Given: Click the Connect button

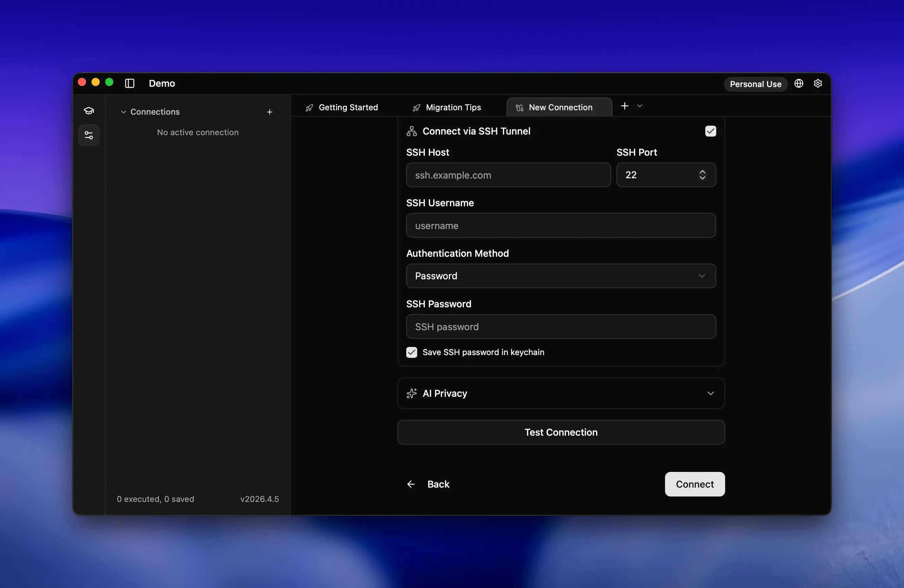Looking at the screenshot, I should [x=694, y=484].
